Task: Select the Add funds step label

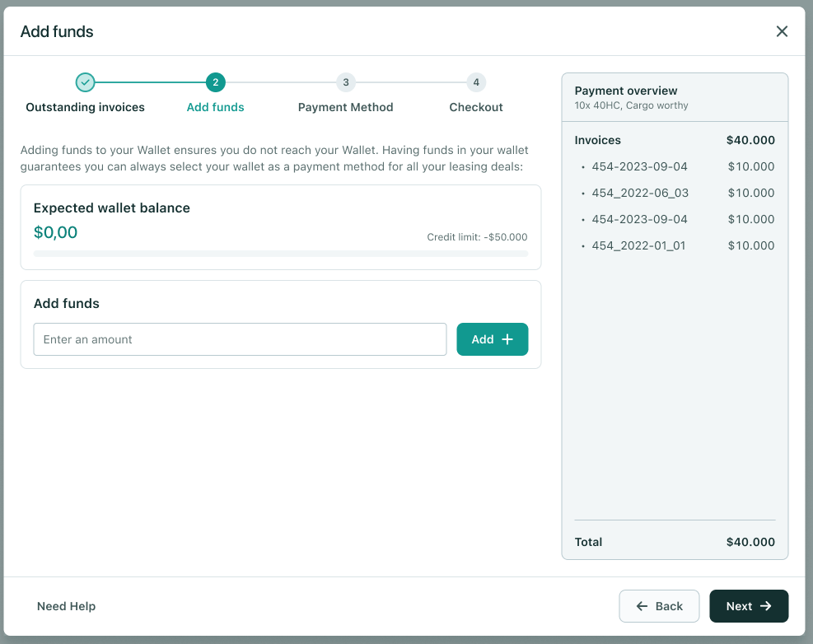Action: pos(215,107)
